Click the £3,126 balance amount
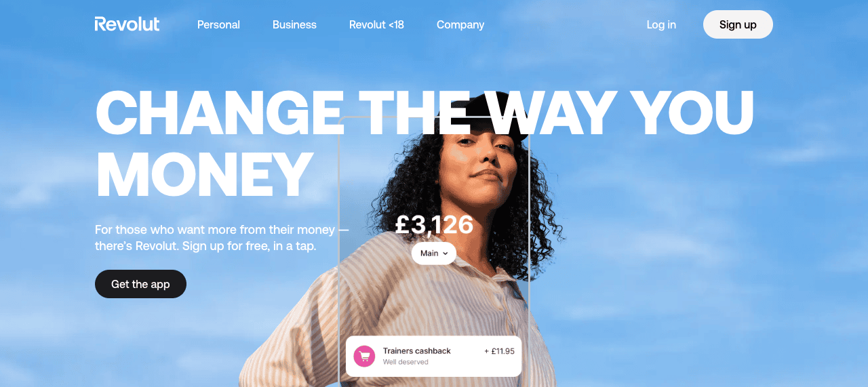Image resolution: width=868 pixels, height=387 pixels. [434, 224]
